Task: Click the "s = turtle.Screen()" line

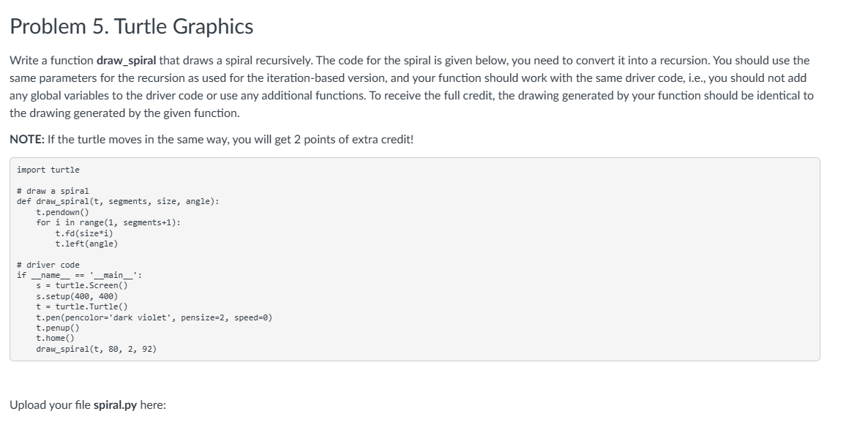Action: pos(82,286)
